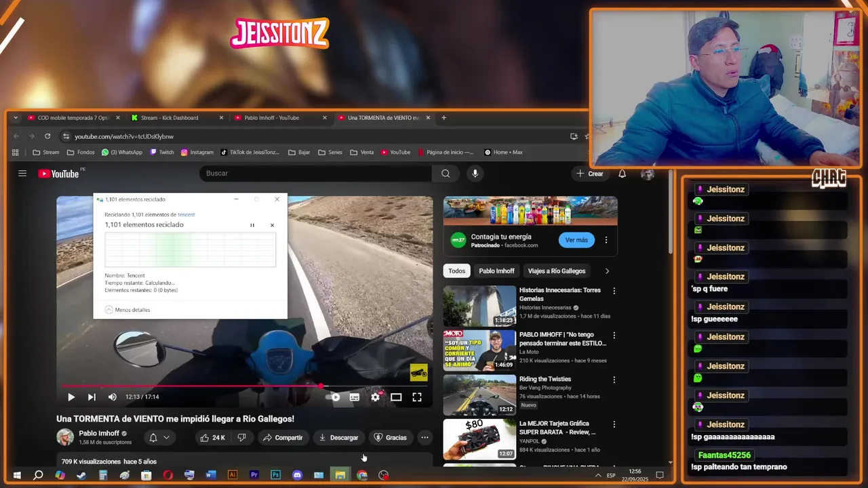Open YouTube hamburger guide menu
Image resolution: width=868 pixels, height=488 pixels.
coord(22,174)
